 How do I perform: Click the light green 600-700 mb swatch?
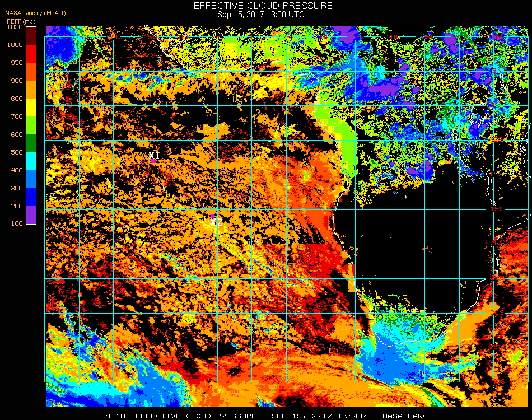coord(31,125)
